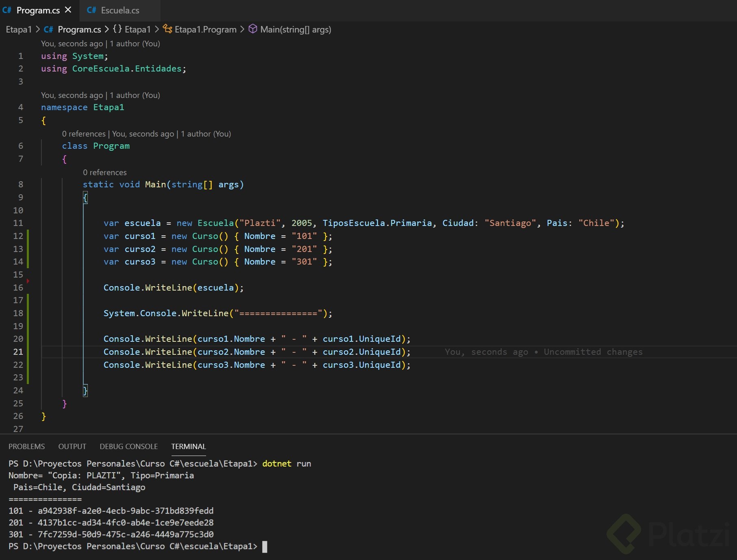Image resolution: width=737 pixels, height=560 pixels.
Task: Click the namespace braces icon in breadcrumb
Action: pos(117,29)
